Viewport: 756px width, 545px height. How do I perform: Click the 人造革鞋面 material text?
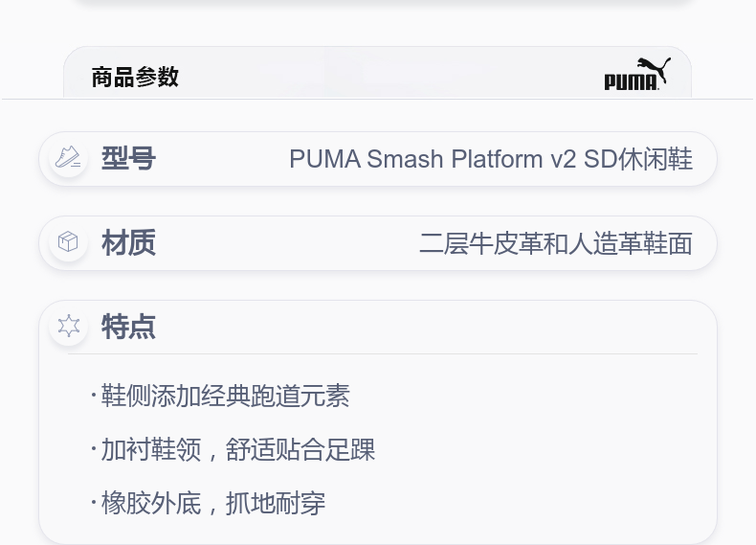point(631,243)
